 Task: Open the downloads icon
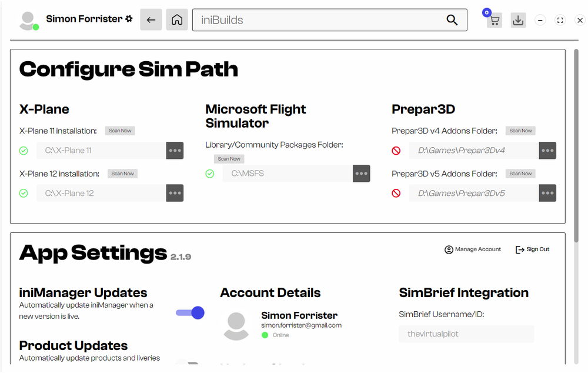(x=518, y=20)
